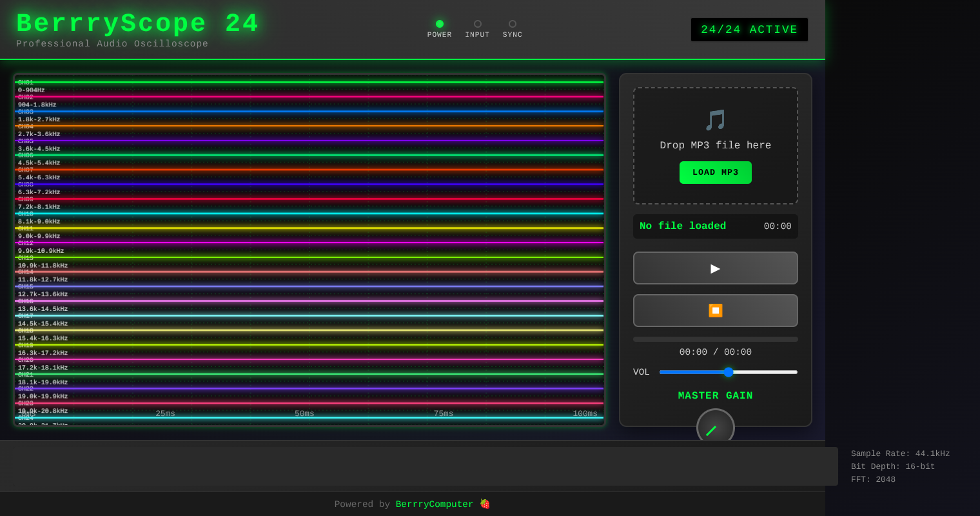Click the playback progress bar above 00:00 / 00:00
This screenshot has width=980, height=516.
[715, 339]
